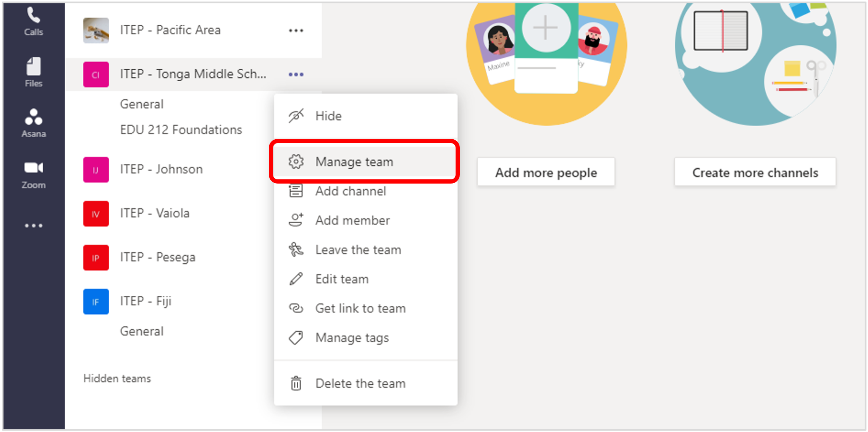Click the Delete the team trash icon
The height and width of the screenshot is (432, 868).
pos(296,384)
